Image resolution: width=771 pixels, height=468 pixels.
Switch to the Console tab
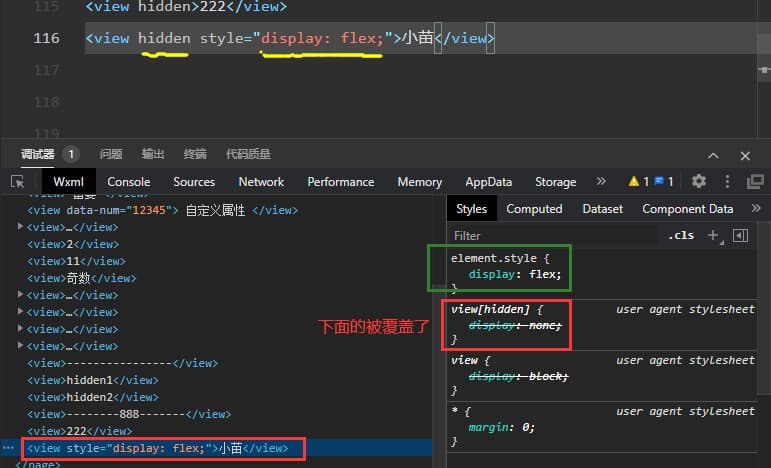pyautogui.click(x=128, y=181)
